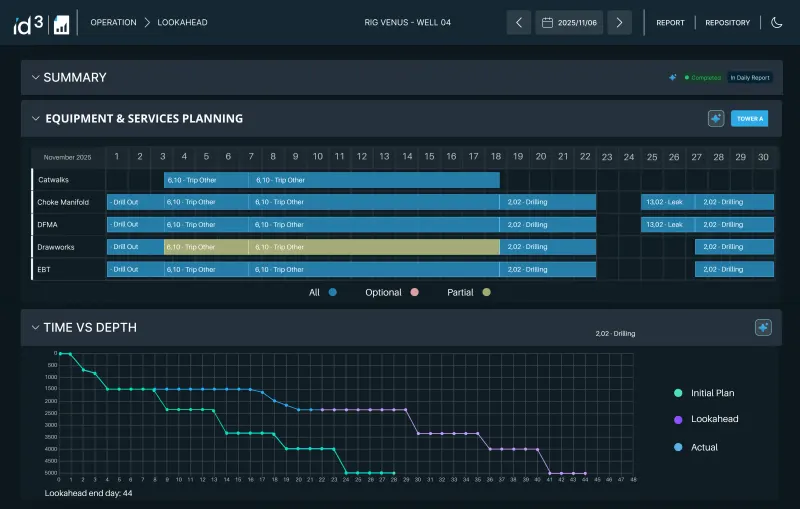Viewport: 800px width, 509px height.
Task: Click EBT Drill Out bar
Action: point(136,269)
